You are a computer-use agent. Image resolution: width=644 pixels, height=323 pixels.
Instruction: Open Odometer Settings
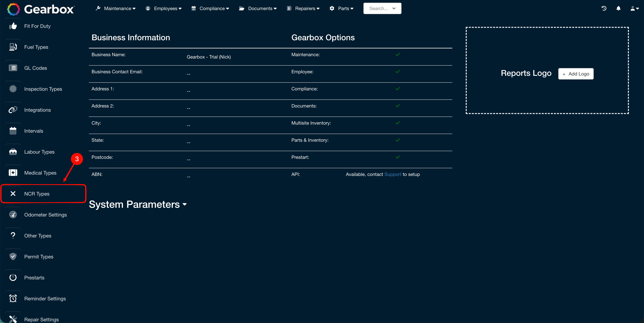click(x=45, y=215)
